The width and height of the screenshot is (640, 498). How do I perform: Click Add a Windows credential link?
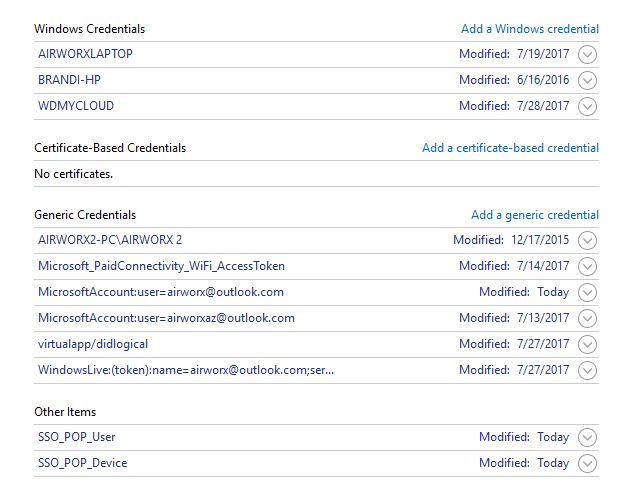pyautogui.click(x=530, y=29)
